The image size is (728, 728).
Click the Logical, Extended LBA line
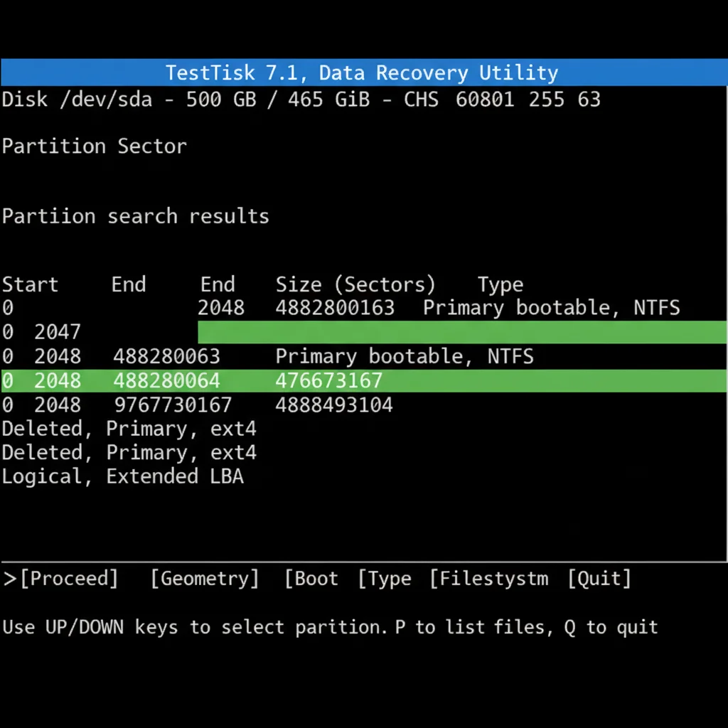[122, 477]
